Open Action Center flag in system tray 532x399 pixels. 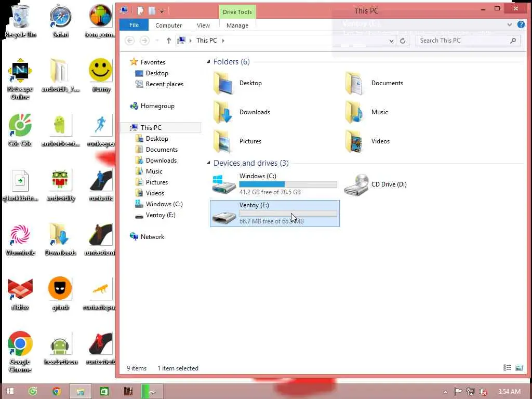[x=458, y=392]
